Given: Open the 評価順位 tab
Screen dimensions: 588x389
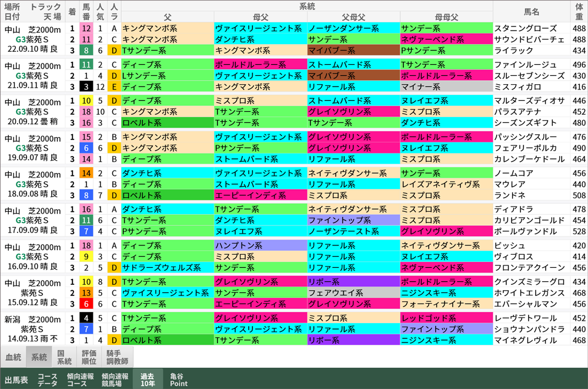Looking at the screenshot, I should coord(89,357).
